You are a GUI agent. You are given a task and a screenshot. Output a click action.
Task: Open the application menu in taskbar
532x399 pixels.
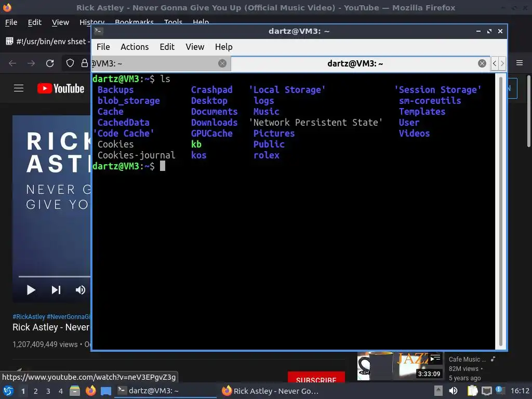pyautogui.click(x=8, y=391)
